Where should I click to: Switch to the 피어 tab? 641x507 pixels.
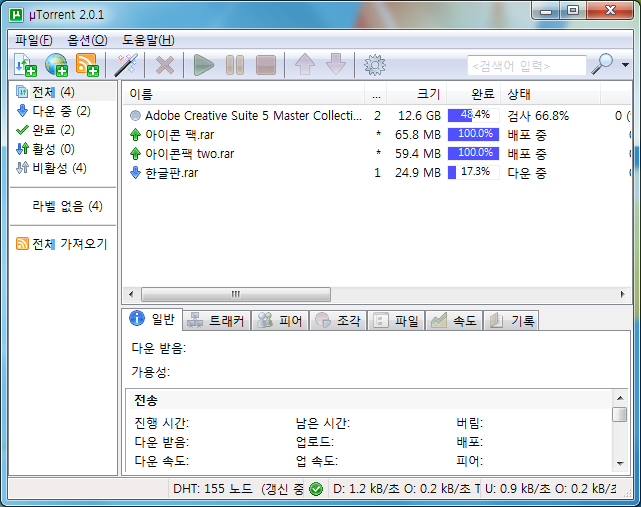(280, 321)
